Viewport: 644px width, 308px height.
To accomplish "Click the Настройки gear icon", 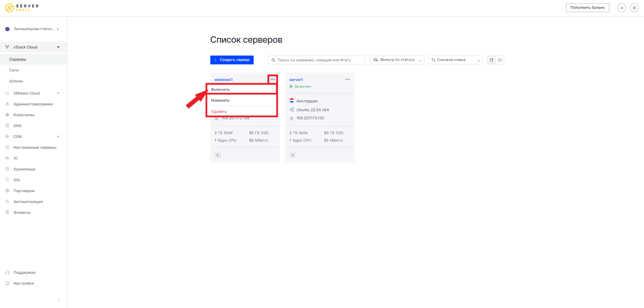I will coord(7,283).
